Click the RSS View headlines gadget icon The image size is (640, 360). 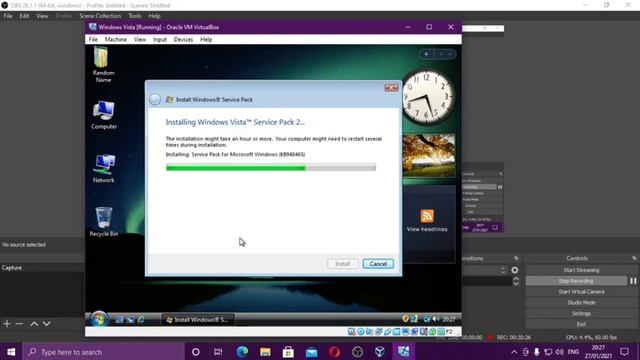[x=427, y=216]
